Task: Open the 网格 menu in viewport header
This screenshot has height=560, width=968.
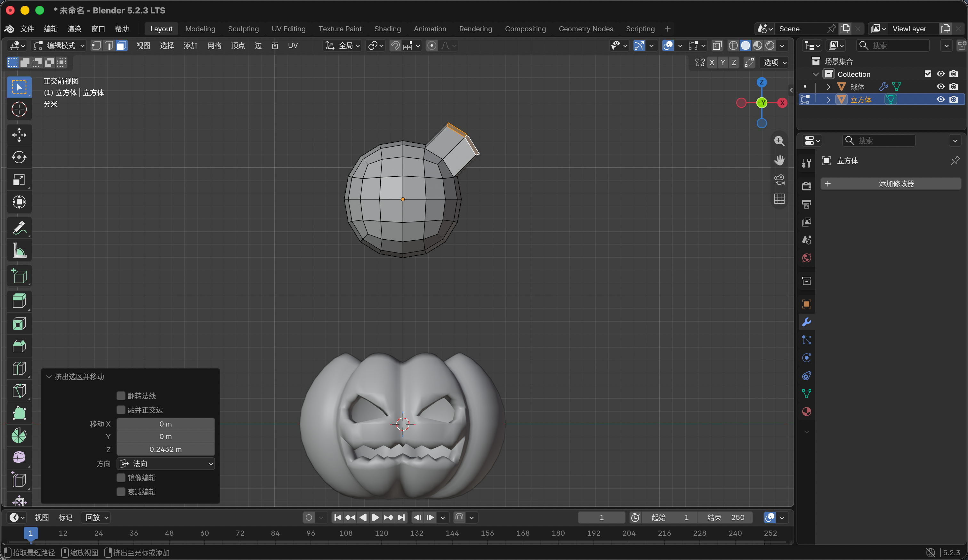Action: point(214,46)
